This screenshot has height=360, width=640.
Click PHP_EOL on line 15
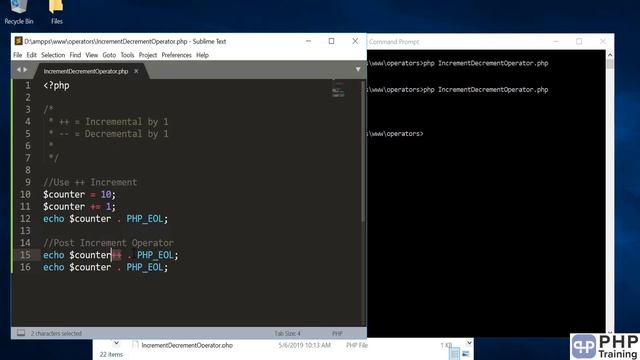[x=155, y=255]
